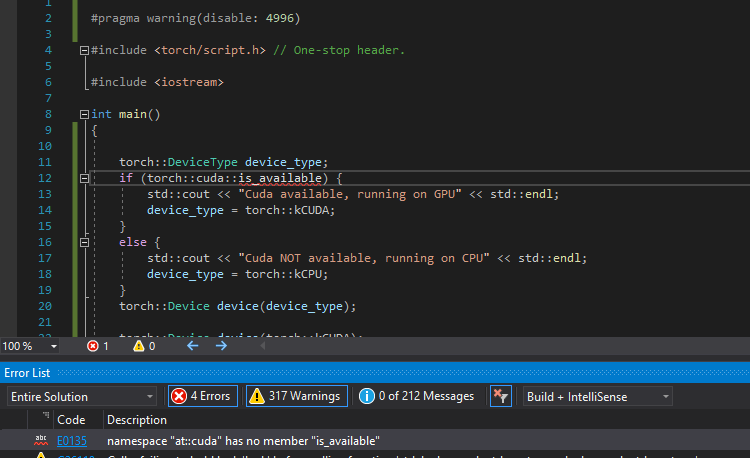Viewport: 750px width, 458px height.
Task: Toggle the 4 Errors filter
Action: pyautogui.click(x=203, y=396)
